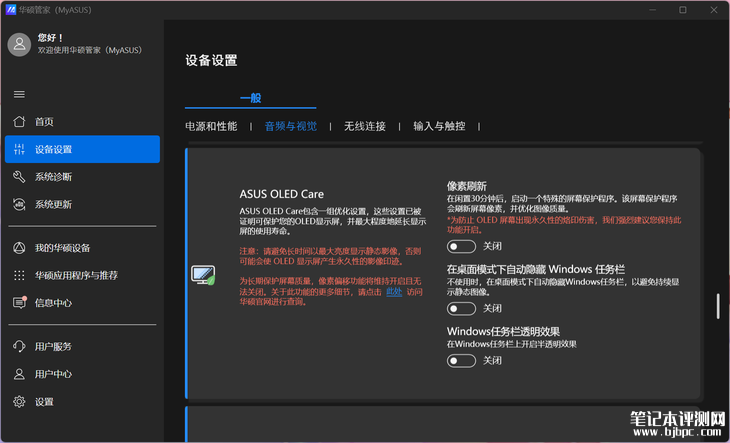This screenshot has width=730, height=443.
Task: Open 我的华硕设备 in the sidebar
Action: click(x=82, y=248)
